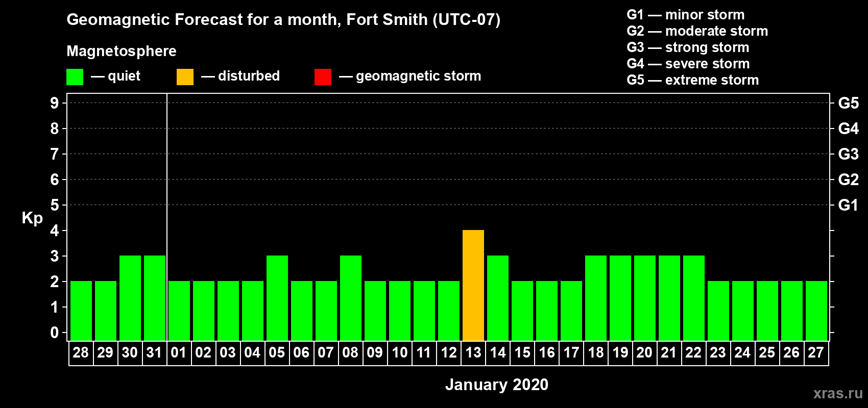Screen dimensions: 868x408
Task: Click the orange disturbed legend swatch
Action: (x=185, y=77)
